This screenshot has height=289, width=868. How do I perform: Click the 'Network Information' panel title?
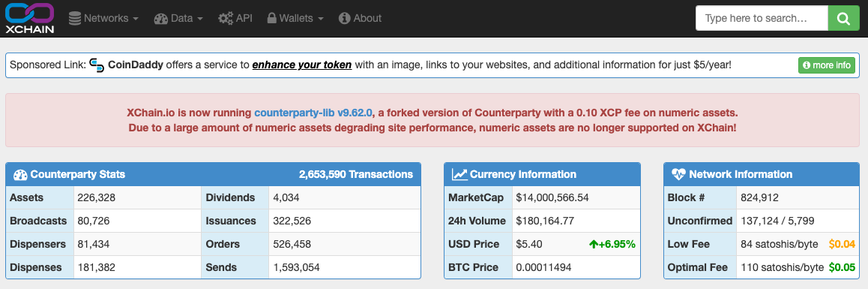pos(741,175)
